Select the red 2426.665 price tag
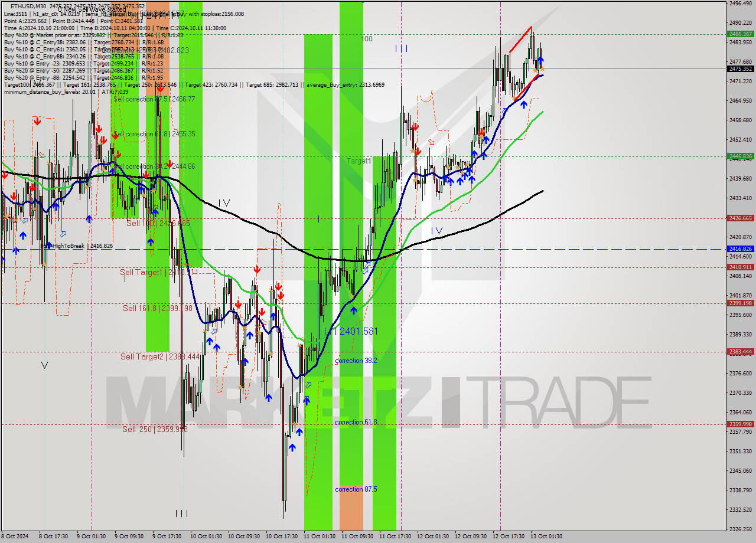The height and width of the screenshot is (543, 756). click(x=740, y=218)
